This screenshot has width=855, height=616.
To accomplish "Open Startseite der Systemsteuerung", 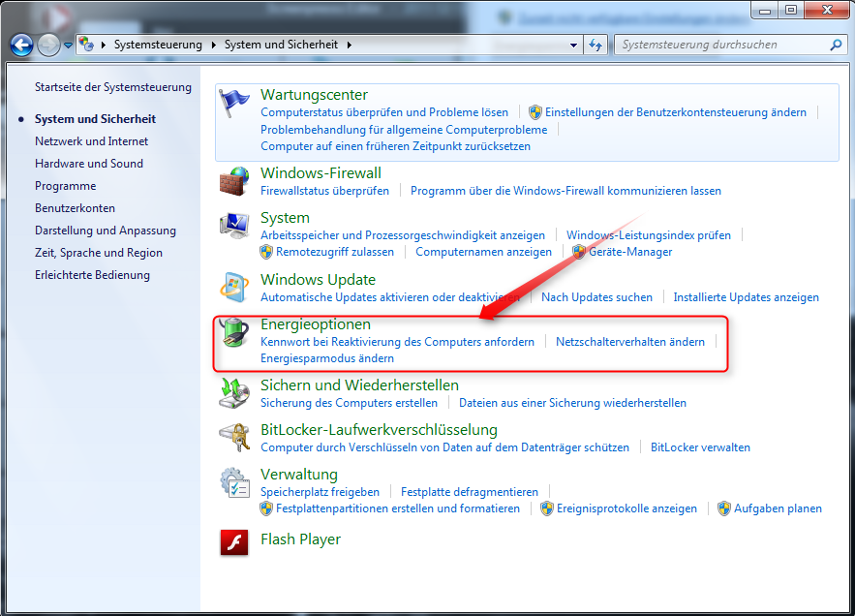I will [x=113, y=87].
